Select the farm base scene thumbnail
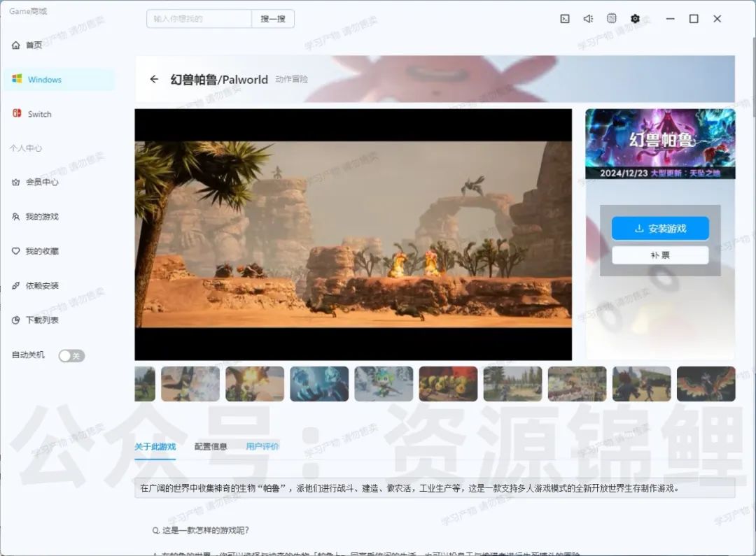Image resolution: width=756 pixels, height=556 pixels. click(577, 384)
